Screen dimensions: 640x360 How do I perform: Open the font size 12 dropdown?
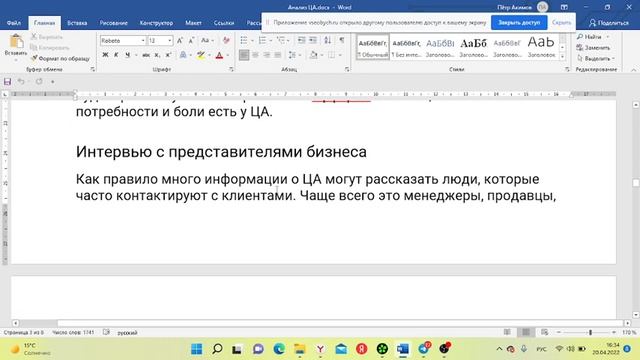click(169, 41)
